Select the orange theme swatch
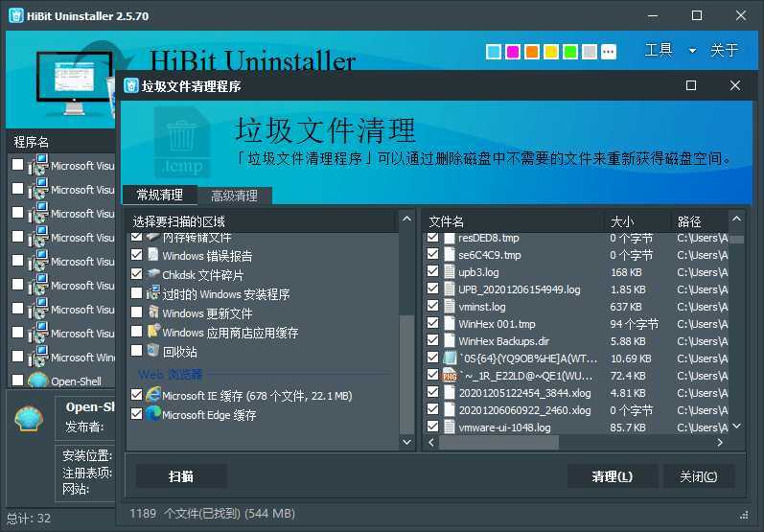This screenshot has height=532, width=764. tap(532, 52)
